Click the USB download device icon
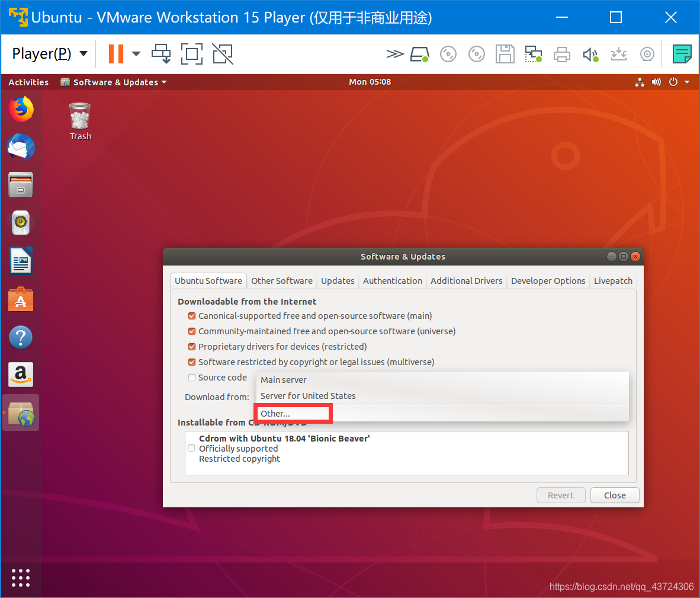The width and height of the screenshot is (700, 598). (619, 55)
